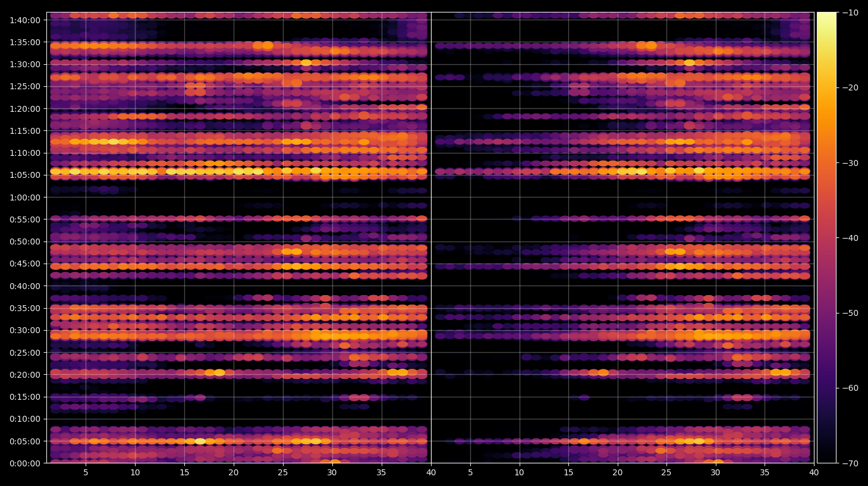Viewport: 868px width, 486px height.
Task: Click the y-axis tick label 1:40:00
Action: point(25,20)
